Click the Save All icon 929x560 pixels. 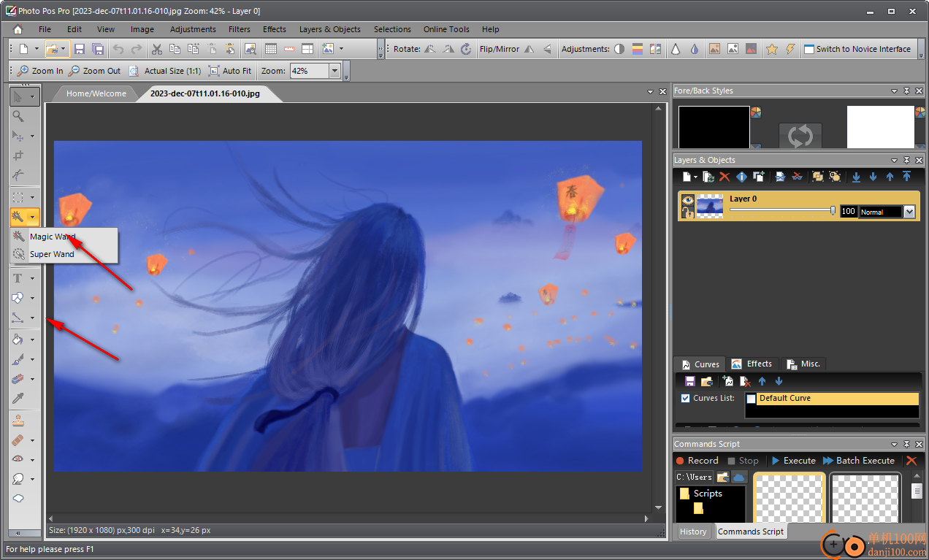point(98,49)
